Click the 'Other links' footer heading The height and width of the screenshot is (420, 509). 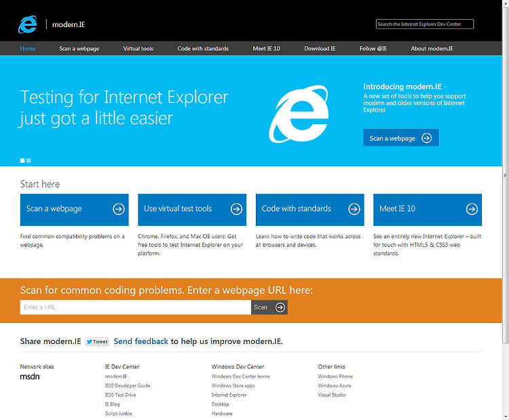click(x=331, y=366)
